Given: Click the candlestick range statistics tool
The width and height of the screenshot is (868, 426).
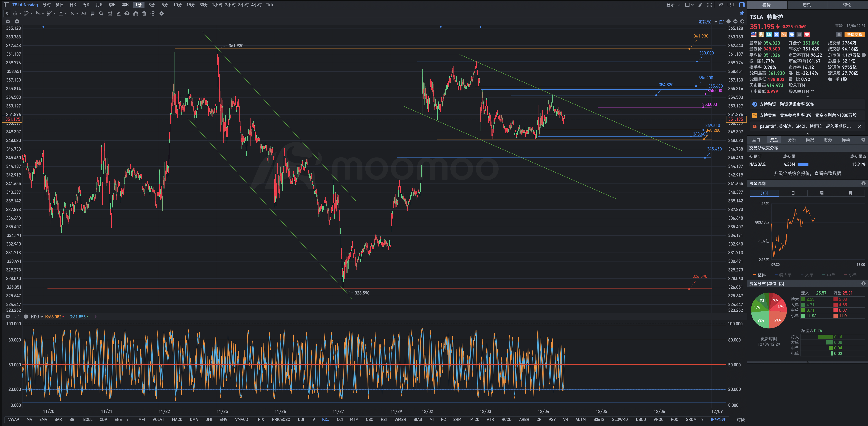Looking at the screenshot, I should pyautogui.click(x=109, y=13).
